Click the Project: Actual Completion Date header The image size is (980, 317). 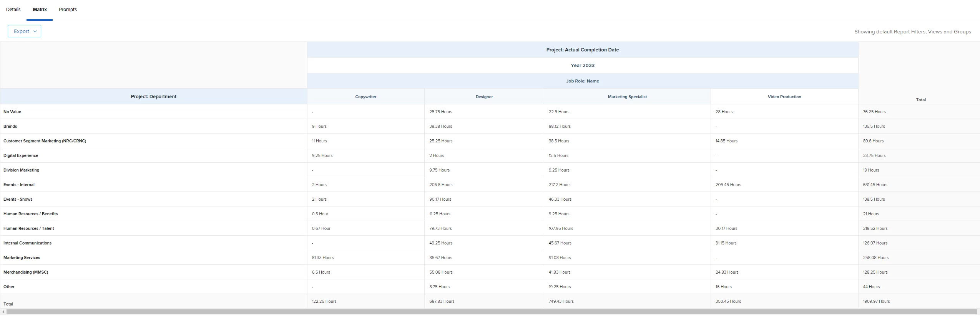pyautogui.click(x=583, y=50)
